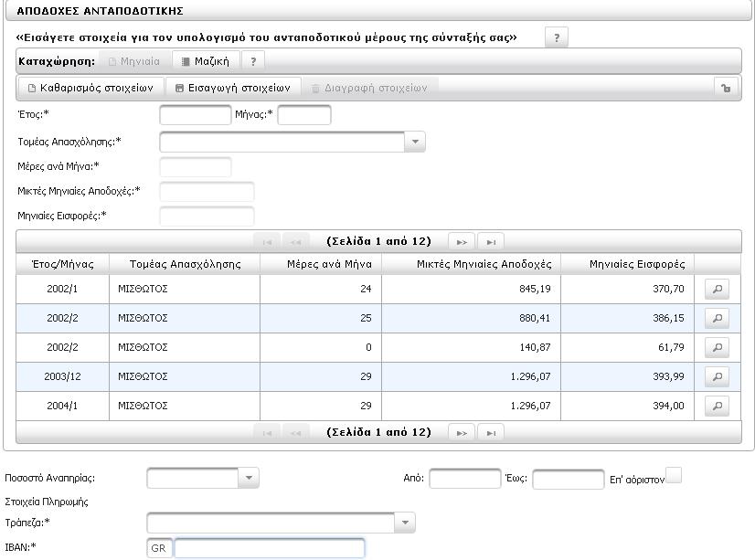Expand the Τράπεζα dropdown
The width and height of the screenshot is (755, 560).
point(405,523)
